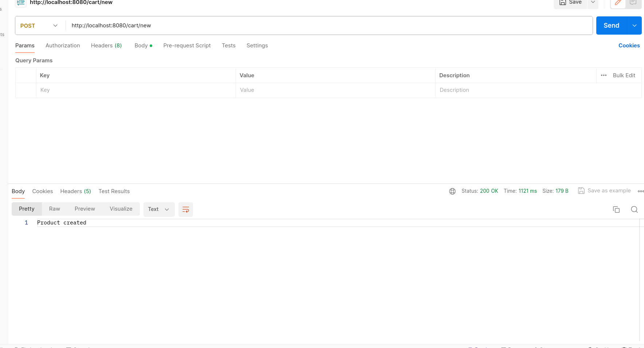Screen dimensions: 644x348
Task: Click the Cookies link
Action: (x=629, y=46)
